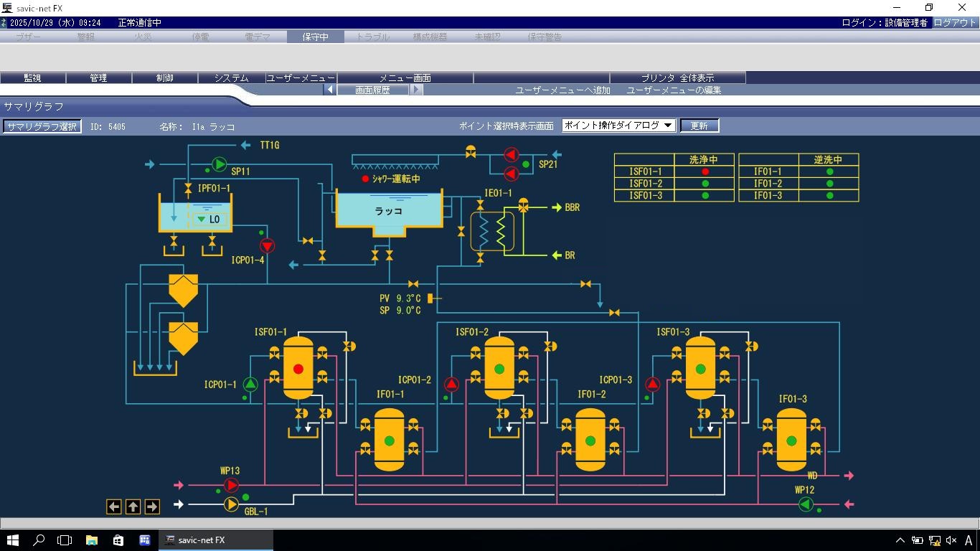Click the red shower running indicator lamp
Image resolution: width=980 pixels, height=551 pixels.
(x=365, y=179)
